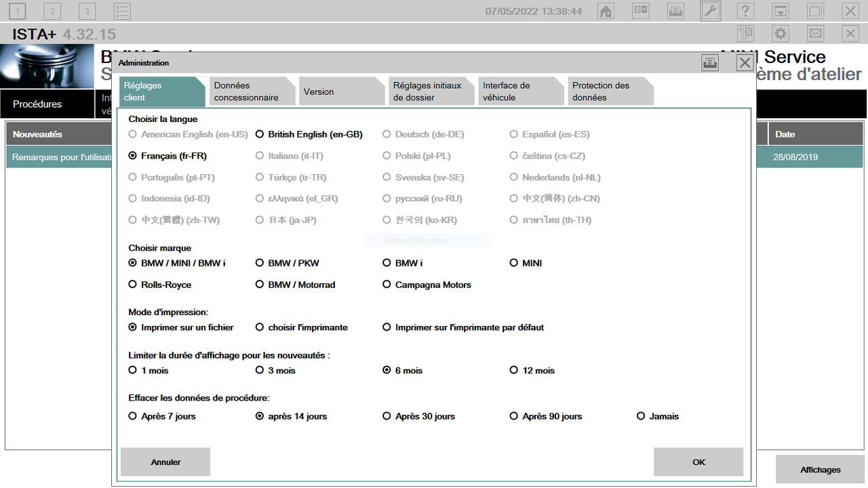Switch to Interface de véhicule tab
This screenshot has height=488, width=868.
point(521,91)
